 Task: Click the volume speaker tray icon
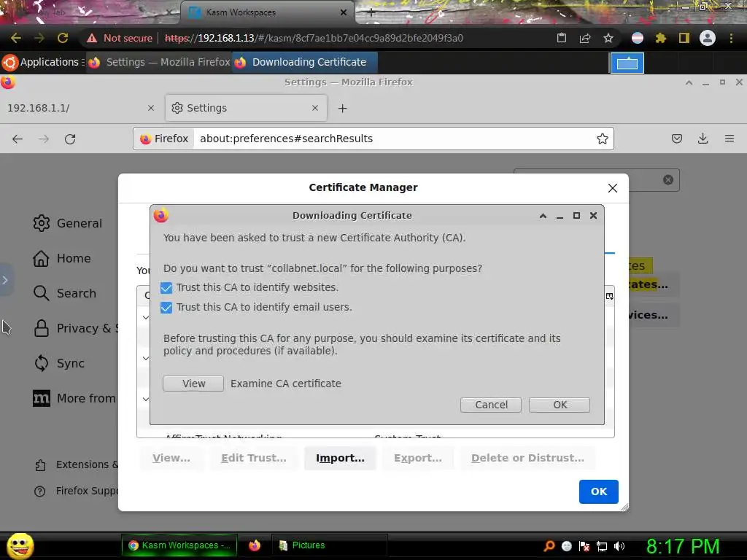tap(619, 546)
